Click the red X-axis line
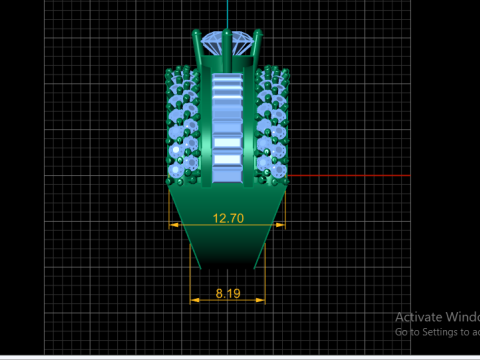480x360 pixels. tap(349, 175)
